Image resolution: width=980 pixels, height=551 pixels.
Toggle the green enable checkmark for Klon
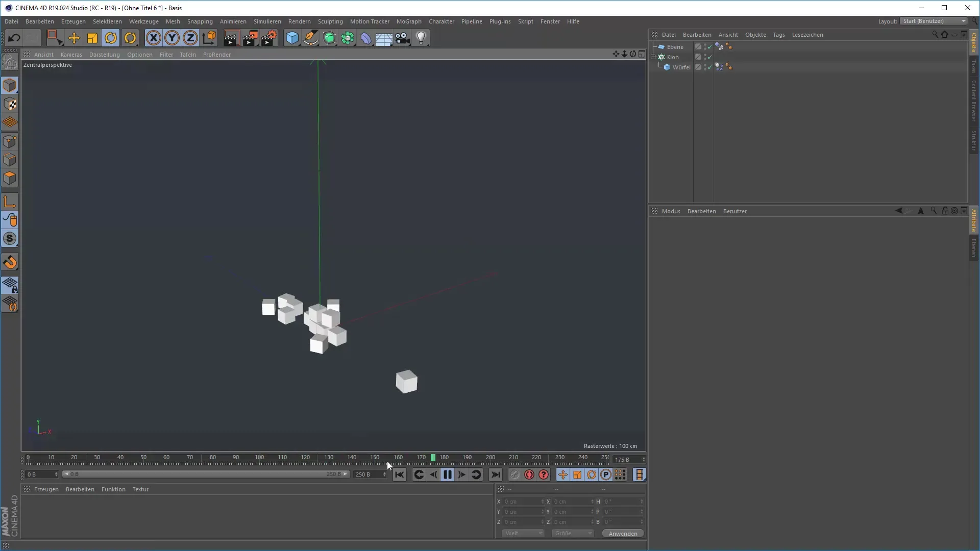coord(709,57)
